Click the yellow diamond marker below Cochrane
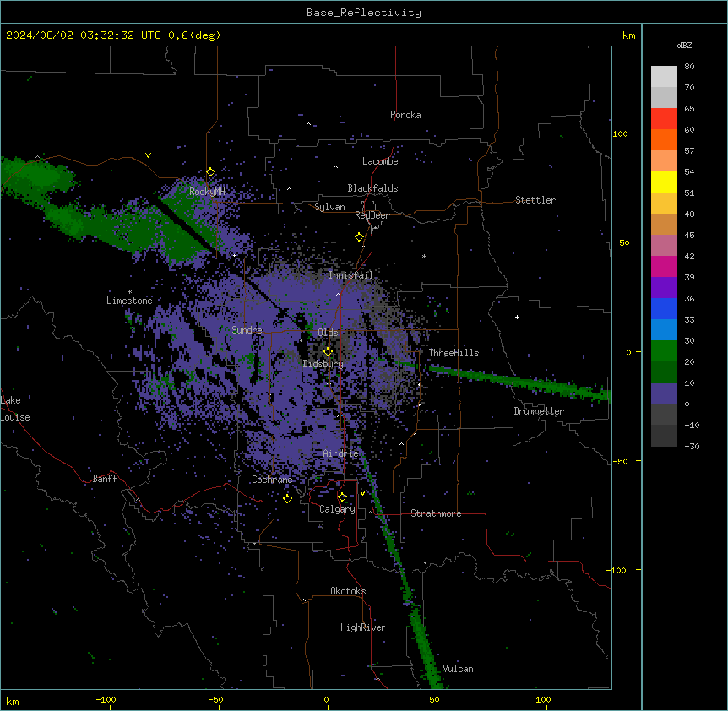Screen dimensions: 728x711 pos(287,498)
